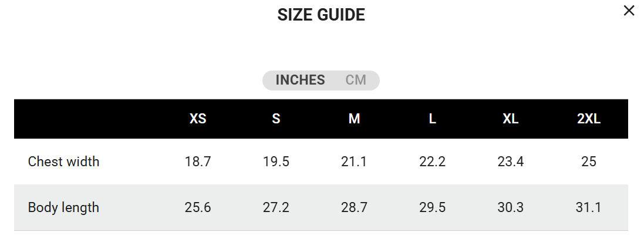Click 2XL chest width value 25

589,162
